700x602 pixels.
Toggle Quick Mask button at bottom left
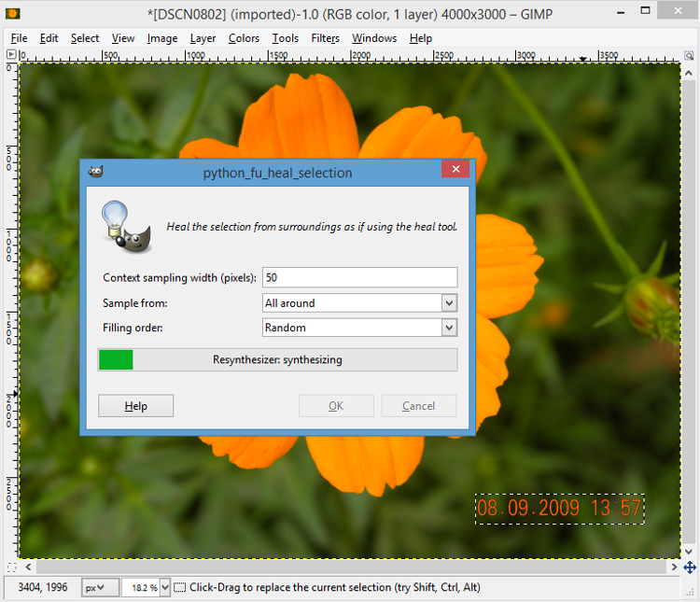click(10, 567)
